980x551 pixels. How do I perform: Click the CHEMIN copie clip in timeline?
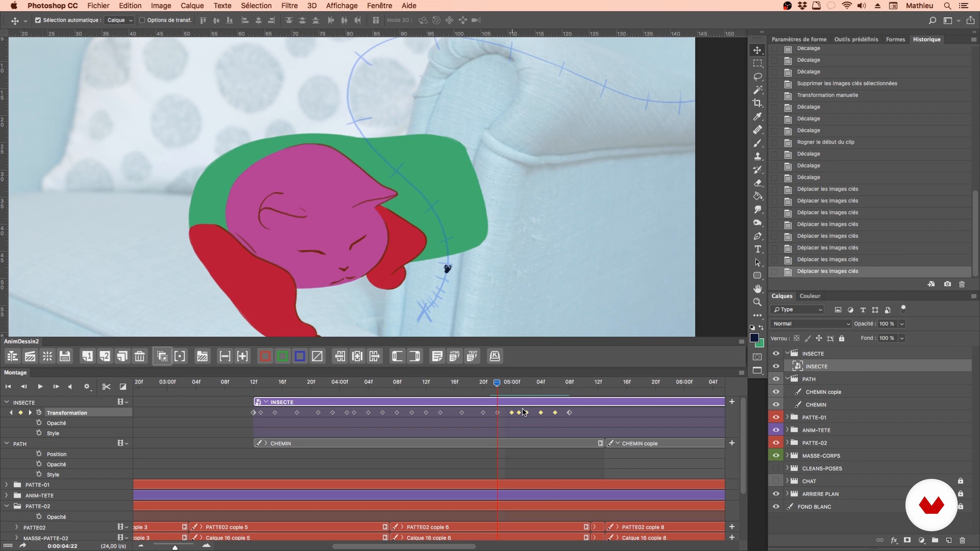665,443
